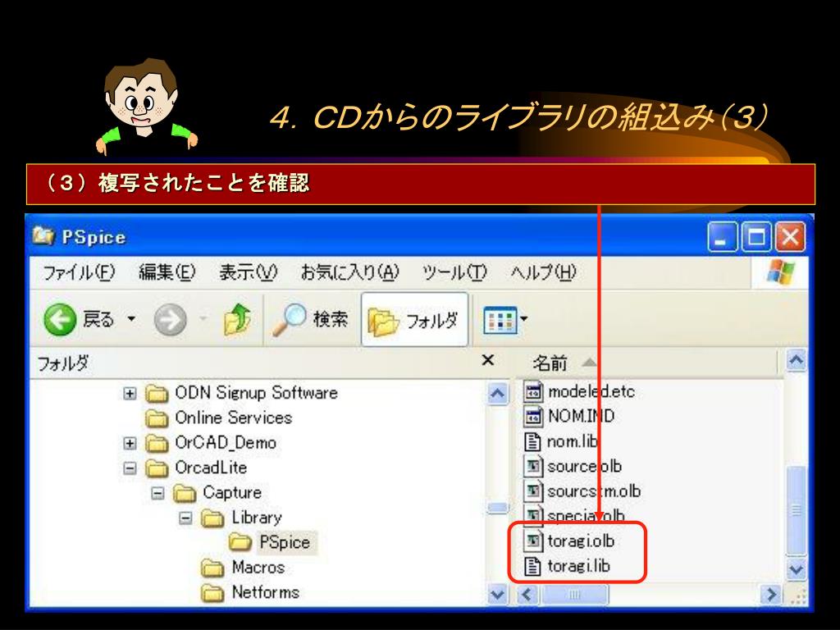840x630 pixels.
Task: Close the PSpice window
Action: (x=790, y=237)
